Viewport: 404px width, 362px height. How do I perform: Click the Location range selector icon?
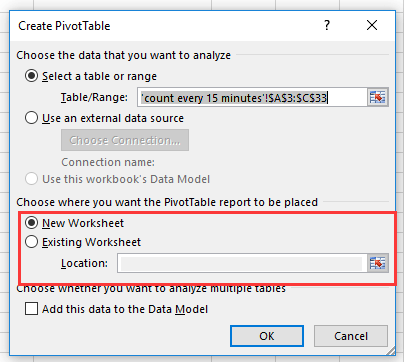click(377, 263)
